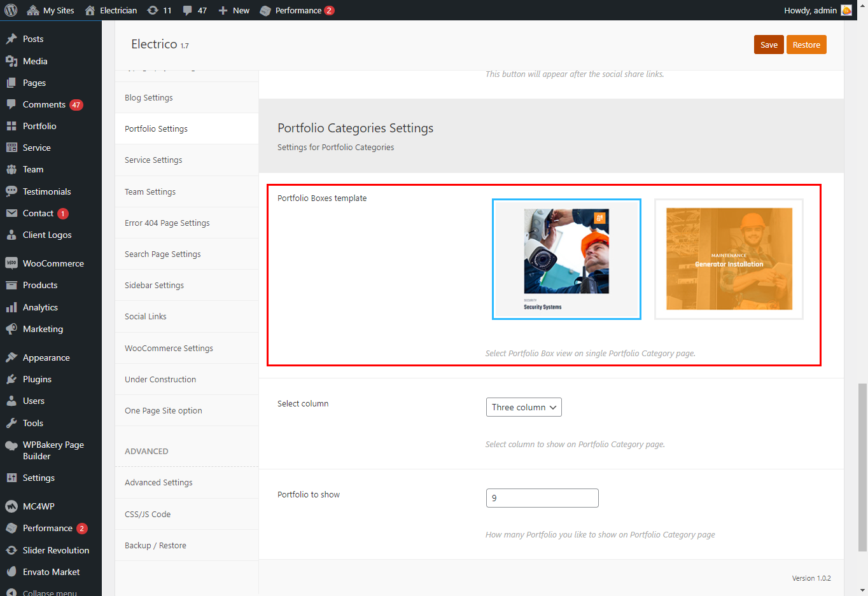Viewport: 868px width, 596px height.
Task: Click the WooCommerce icon in sidebar
Action: (x=11, y=263)
